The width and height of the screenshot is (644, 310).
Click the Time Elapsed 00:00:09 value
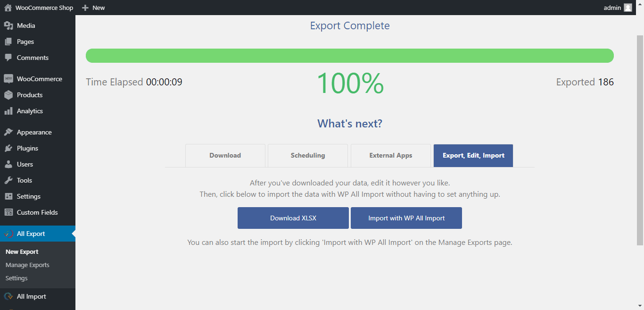164,82
